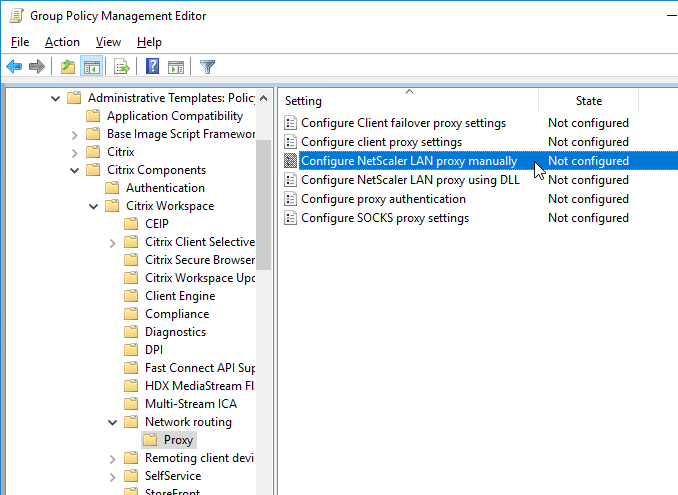Click the folder icon next to DPI
Viewport: 678px width, 495px height.
131,350
